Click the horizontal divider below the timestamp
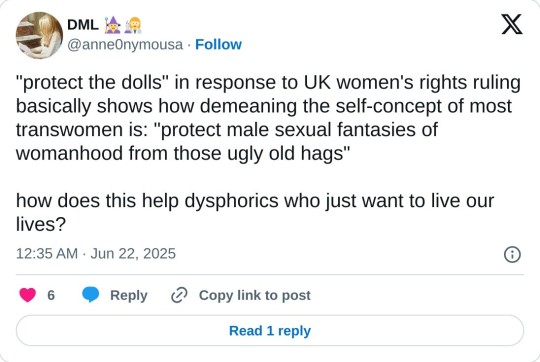This screenshot has width=540, height=362. pyautogui.click(x=270, y=275)
